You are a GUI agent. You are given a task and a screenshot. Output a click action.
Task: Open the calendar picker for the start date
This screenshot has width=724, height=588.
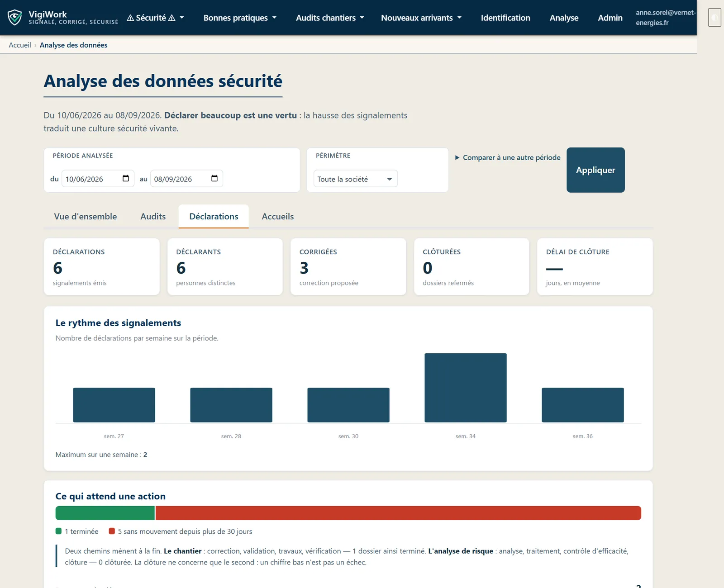(x=126, y=179)
